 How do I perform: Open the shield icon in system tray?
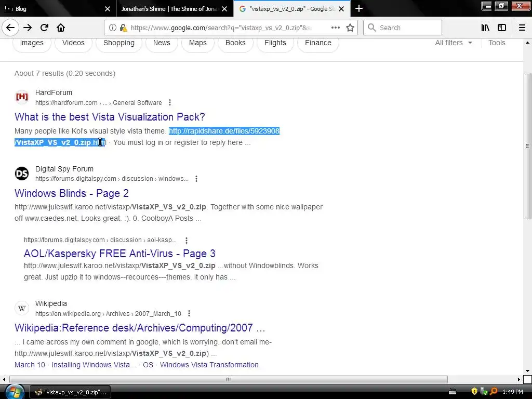tap(474, 391)
